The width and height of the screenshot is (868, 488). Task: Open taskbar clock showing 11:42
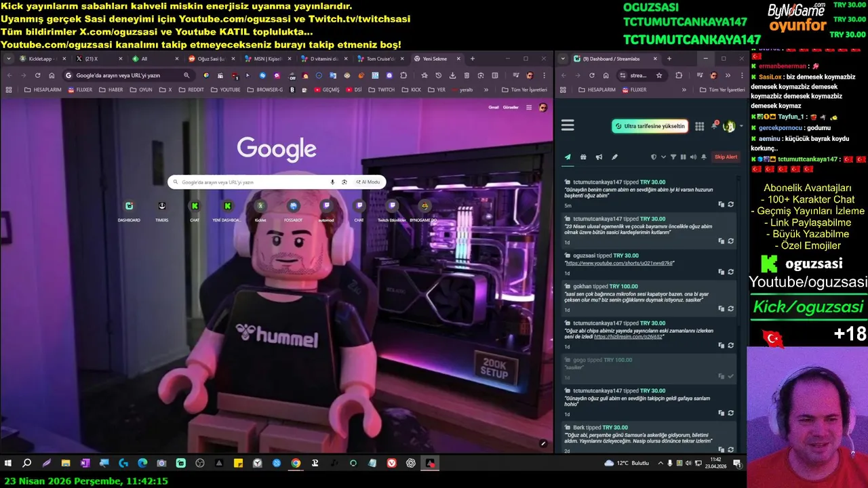pyautogui.click(x=715, y=463)
